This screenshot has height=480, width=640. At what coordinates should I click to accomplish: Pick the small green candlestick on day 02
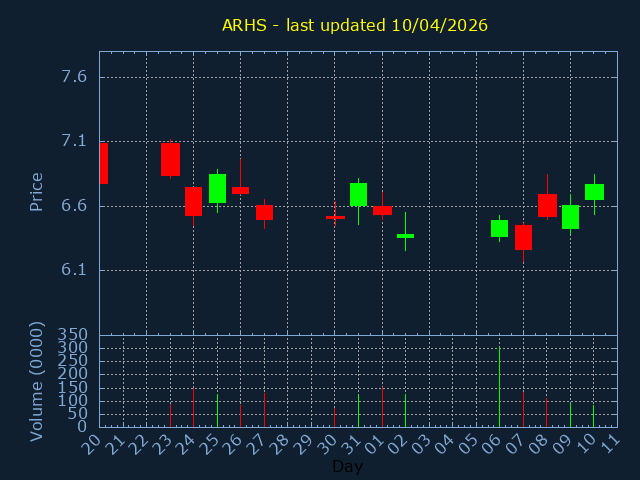click(405, 236)
